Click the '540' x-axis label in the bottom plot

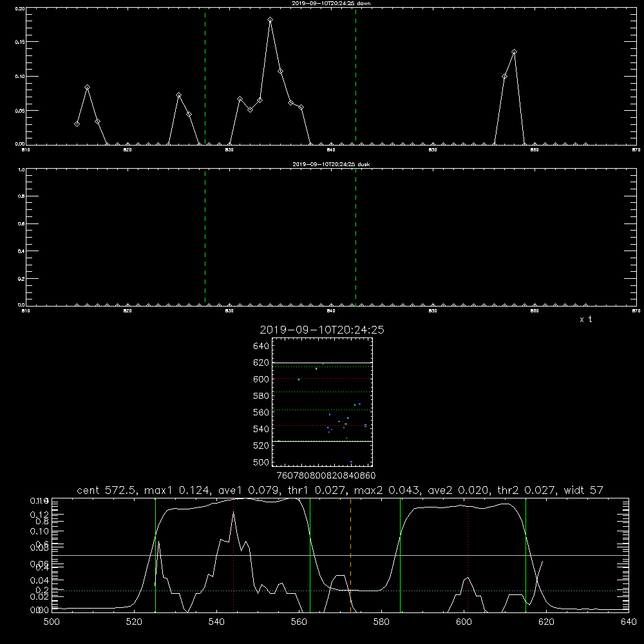point(216,622)
